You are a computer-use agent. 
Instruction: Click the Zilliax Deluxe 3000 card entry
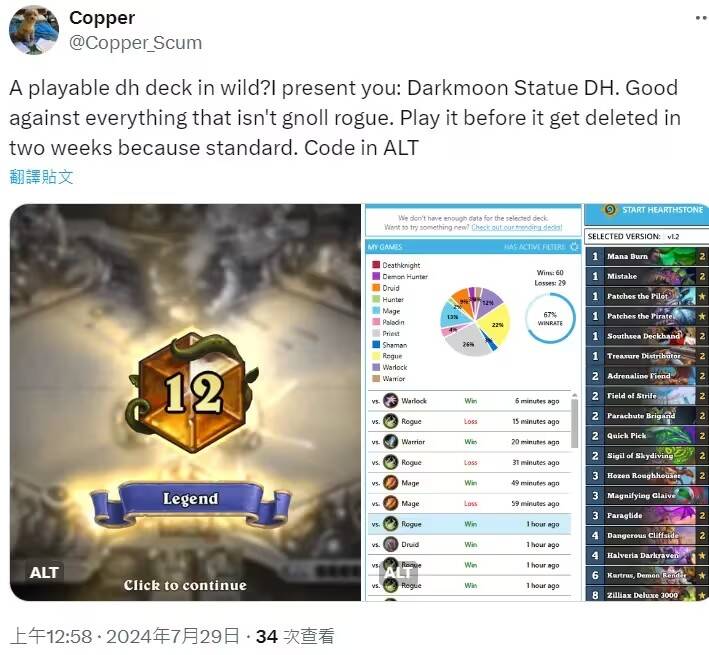pos(647,594)
